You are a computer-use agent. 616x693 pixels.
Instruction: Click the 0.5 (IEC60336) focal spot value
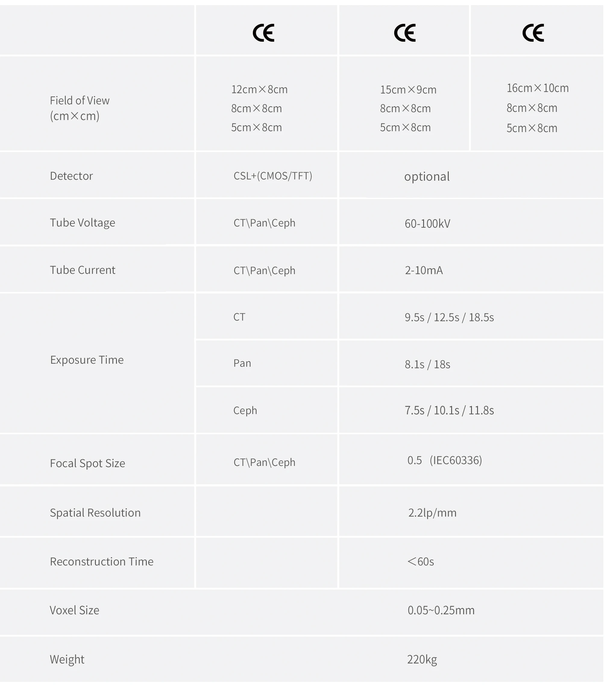tap(444, 460)
